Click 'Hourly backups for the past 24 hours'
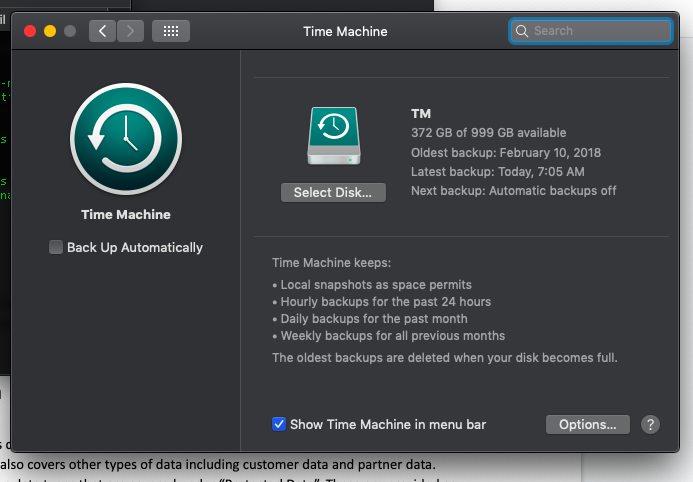Image resolution: width=693 pixels, height=482 pixels. coord(382,302)
